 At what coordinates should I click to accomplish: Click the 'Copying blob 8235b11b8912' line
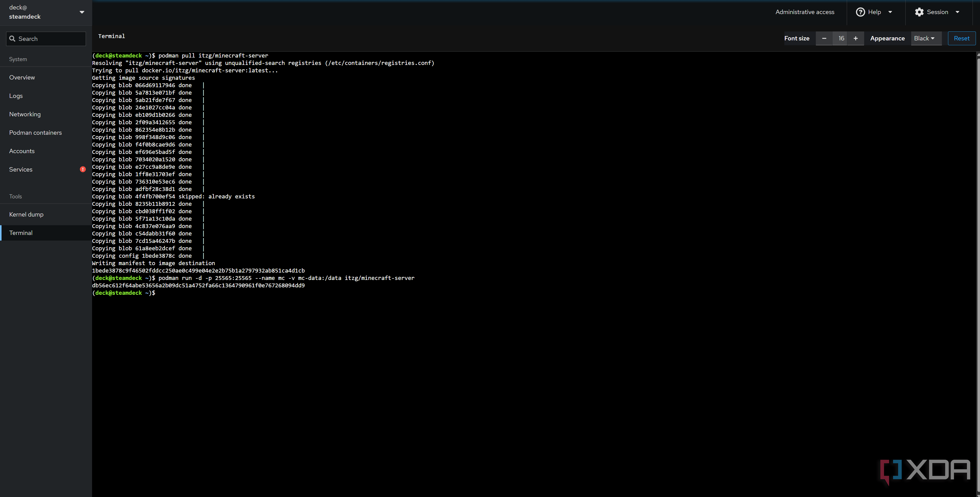[x=148, y=204]
